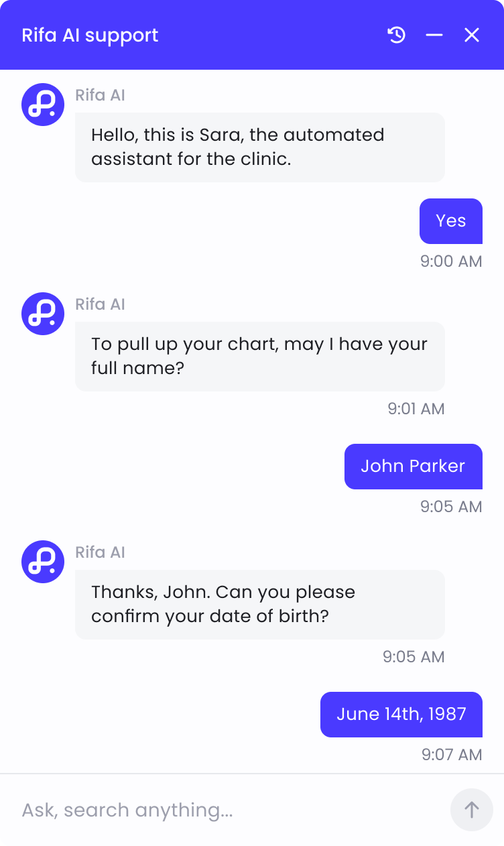The height and width of the screenshot is (846, 504).
Task: Click the 'Rifa AI support' title text
Action: (x=90, y=35)
